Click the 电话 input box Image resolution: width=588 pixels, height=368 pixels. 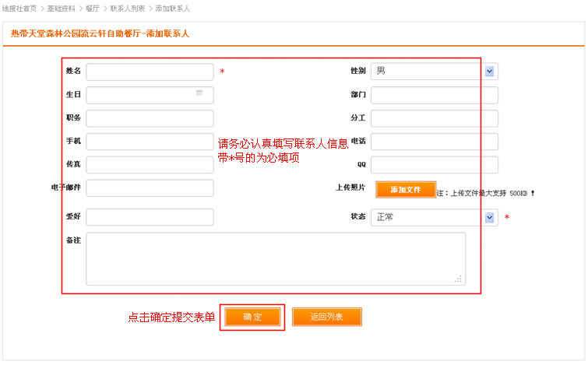[x=434, y=142]
